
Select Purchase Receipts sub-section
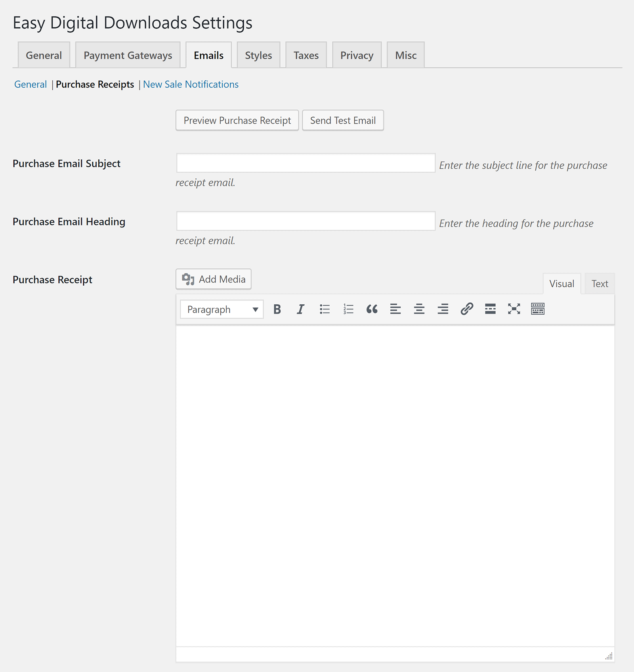(x=95, y=84)
